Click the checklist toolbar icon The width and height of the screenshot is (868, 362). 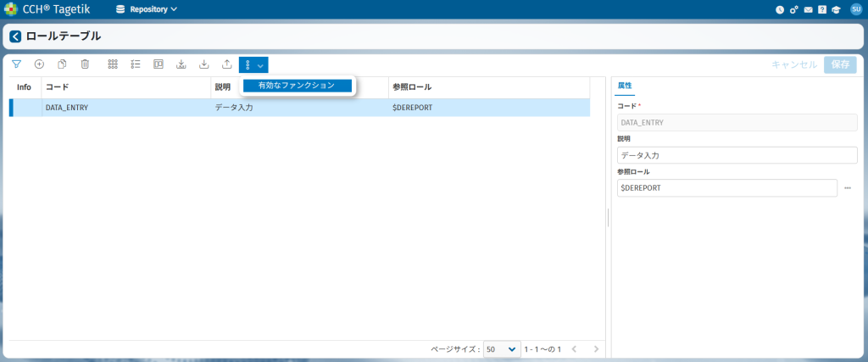click(x=136, y=64)
